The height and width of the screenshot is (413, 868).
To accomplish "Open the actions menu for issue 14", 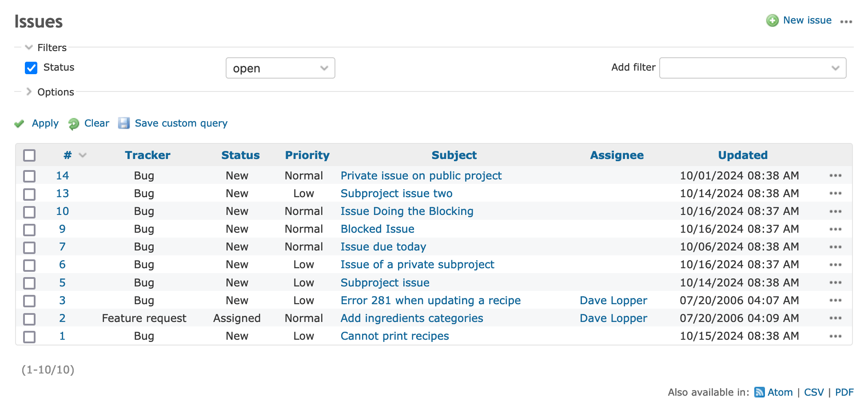I will click(836, 175).
